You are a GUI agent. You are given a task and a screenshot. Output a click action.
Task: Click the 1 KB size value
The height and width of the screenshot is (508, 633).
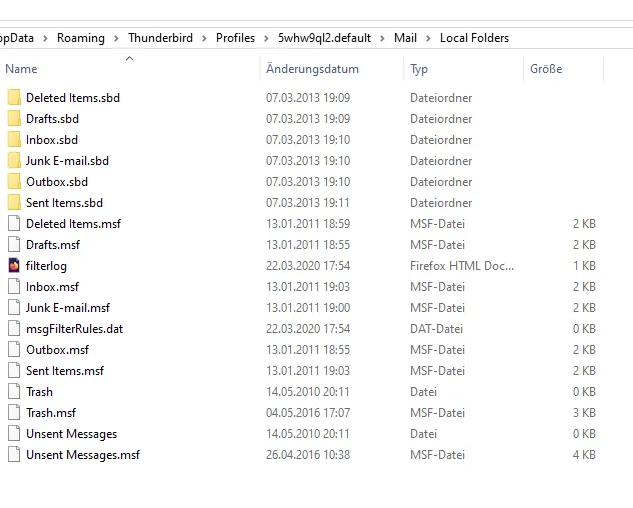585,266
